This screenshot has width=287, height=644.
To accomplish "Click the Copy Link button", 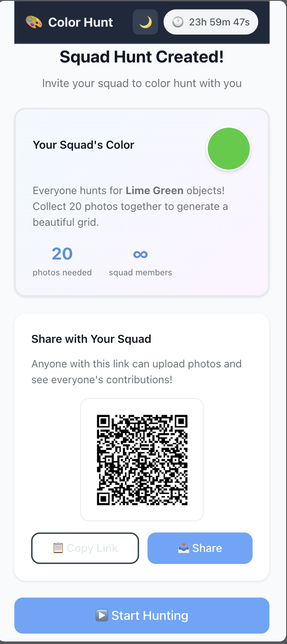I will point(85,548).
